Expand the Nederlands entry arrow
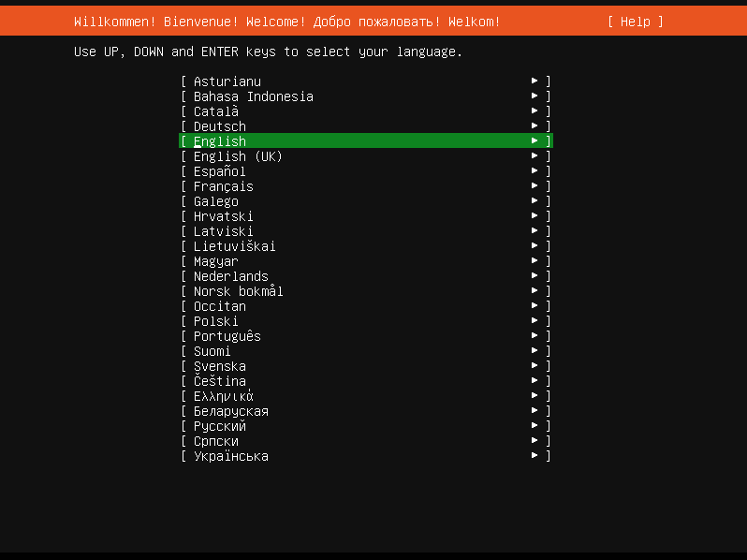747x560 pixels. pyautogui.click(x=535, y=276)
